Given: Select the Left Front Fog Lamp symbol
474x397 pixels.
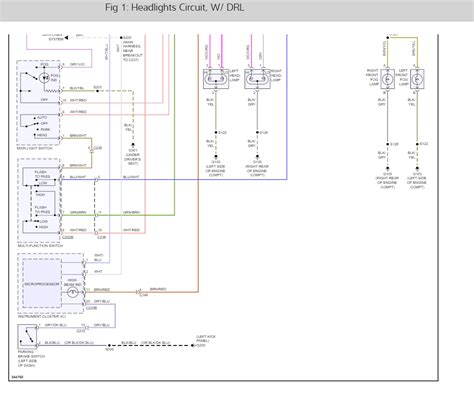Looking at the screenshot, I should pos(417,79).
